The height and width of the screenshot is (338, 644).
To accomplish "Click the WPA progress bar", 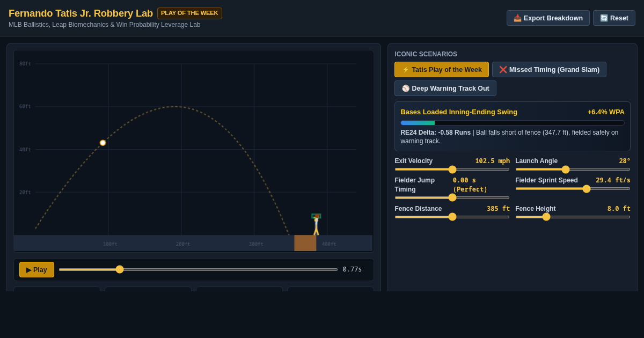I will coord(513,123).
